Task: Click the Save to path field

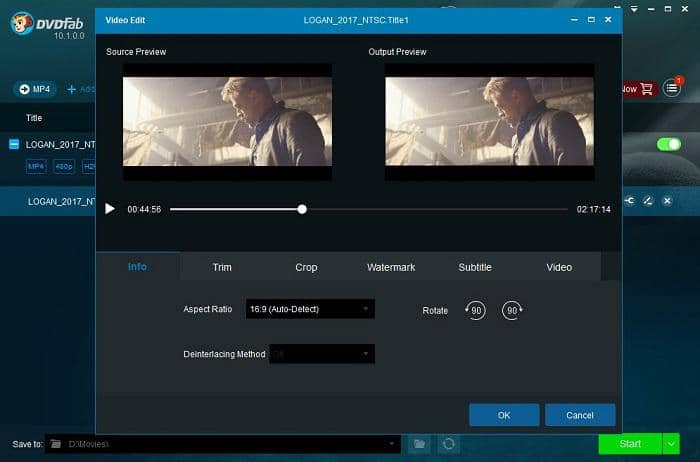Action: [222, 444]
